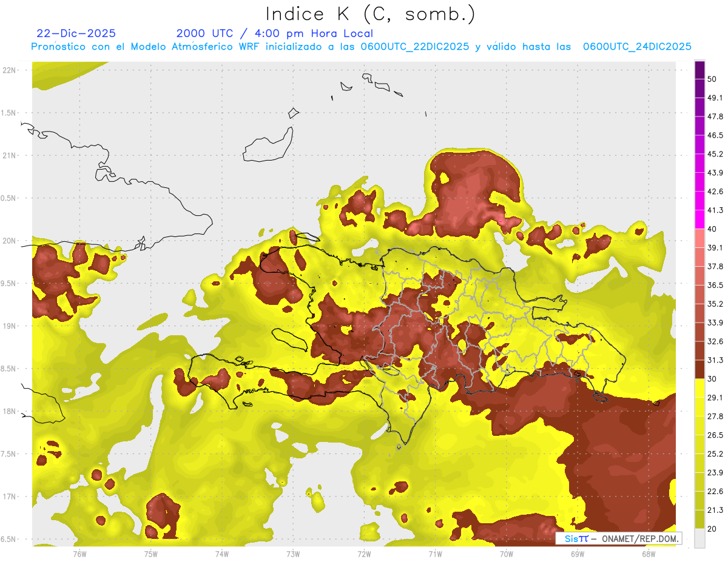Click the "21.3" colorbar value
728x562 pixels.
(715, 510)
